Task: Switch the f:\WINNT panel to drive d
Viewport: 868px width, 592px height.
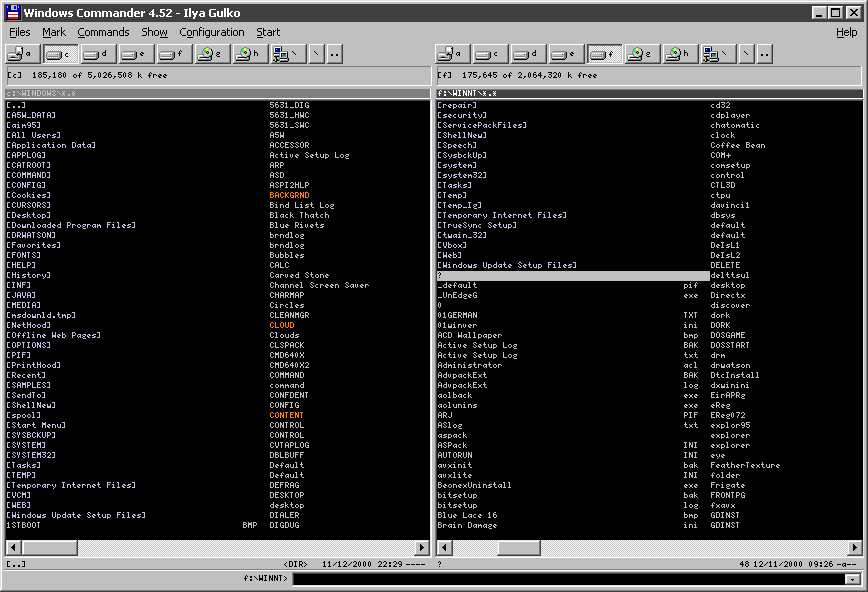Action: tap(528, 54)
